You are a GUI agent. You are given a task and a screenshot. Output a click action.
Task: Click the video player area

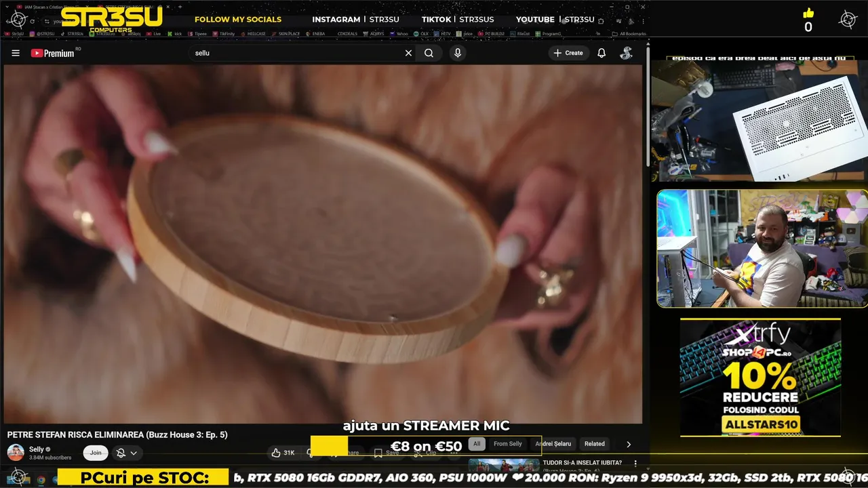point(323,244)
